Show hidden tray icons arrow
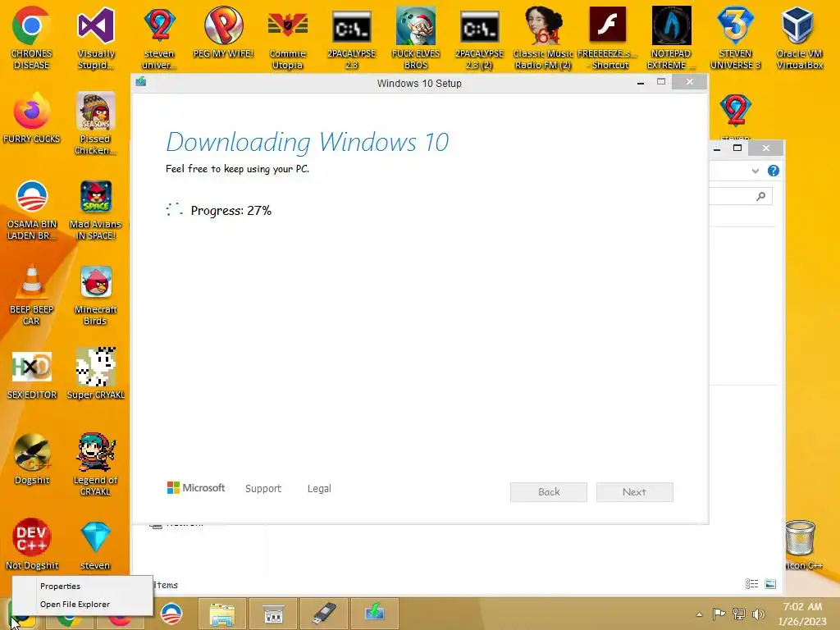The height and width of the screenshot is (630, 840). (699, 614)
